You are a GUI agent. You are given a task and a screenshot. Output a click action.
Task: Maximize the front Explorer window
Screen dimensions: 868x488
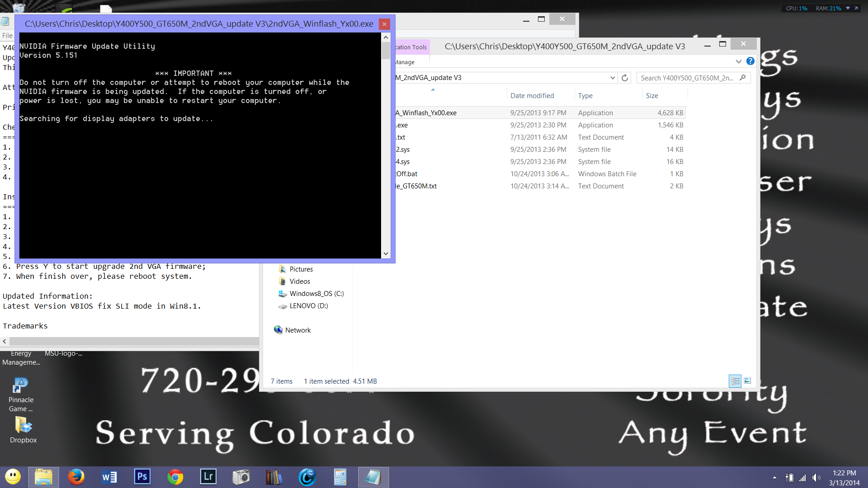[x=722, y=44]
